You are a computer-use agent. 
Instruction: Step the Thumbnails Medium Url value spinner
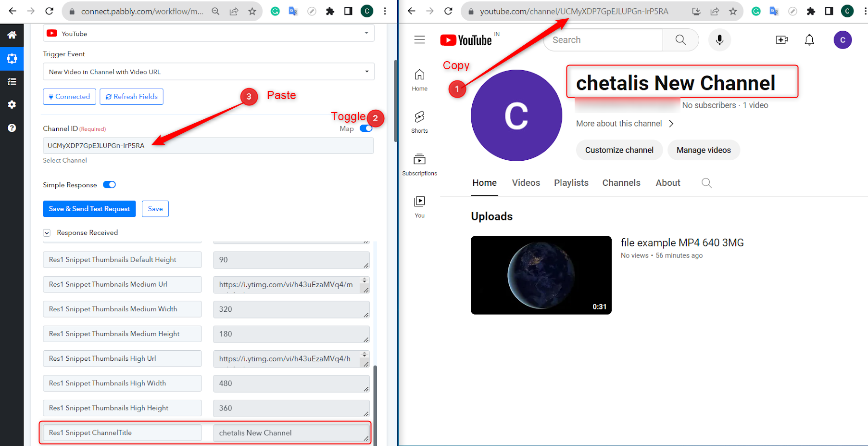pos(365,280)
